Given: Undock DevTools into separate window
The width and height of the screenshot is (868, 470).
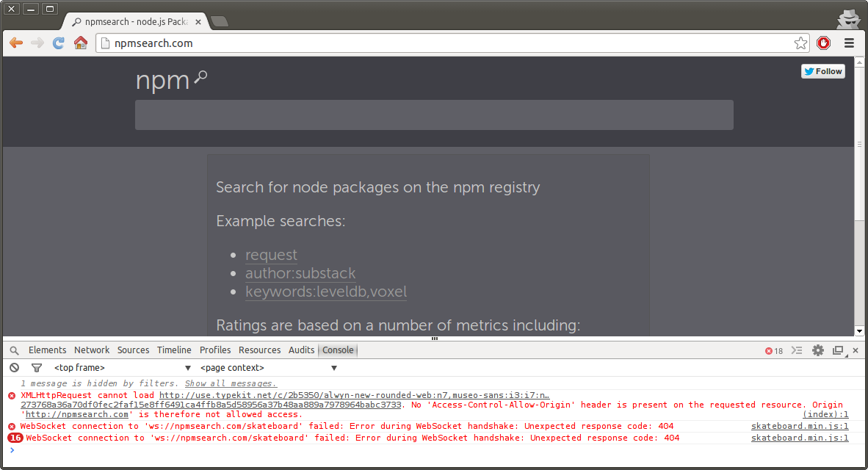Looking at the screenshot, I should 838,350.
